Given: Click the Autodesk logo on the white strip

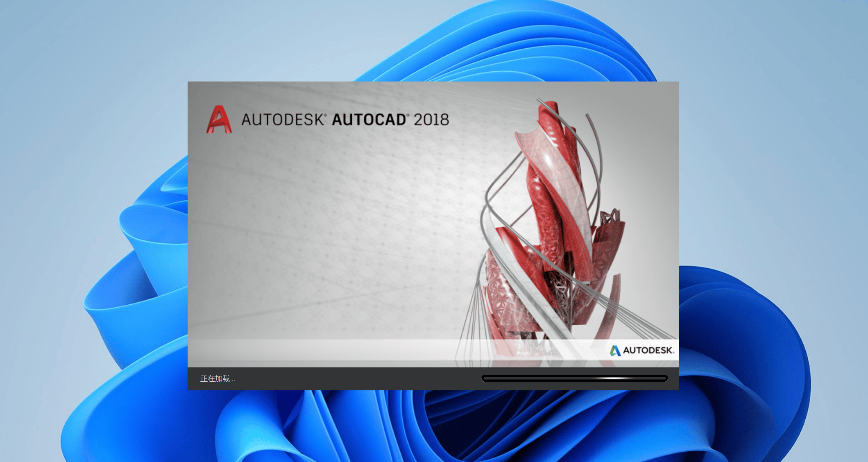Looking at the screenshot, I should pos(641,350).
